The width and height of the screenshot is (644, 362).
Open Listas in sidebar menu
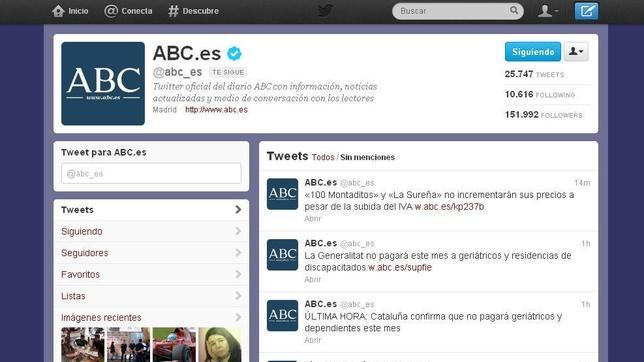click(151, 296)
